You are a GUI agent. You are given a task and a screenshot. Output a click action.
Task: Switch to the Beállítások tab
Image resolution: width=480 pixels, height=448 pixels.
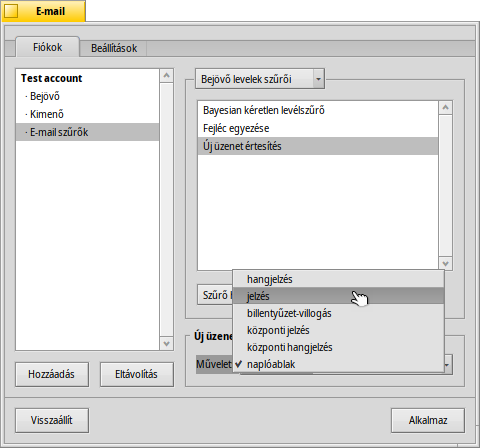(x=114, y=48)
